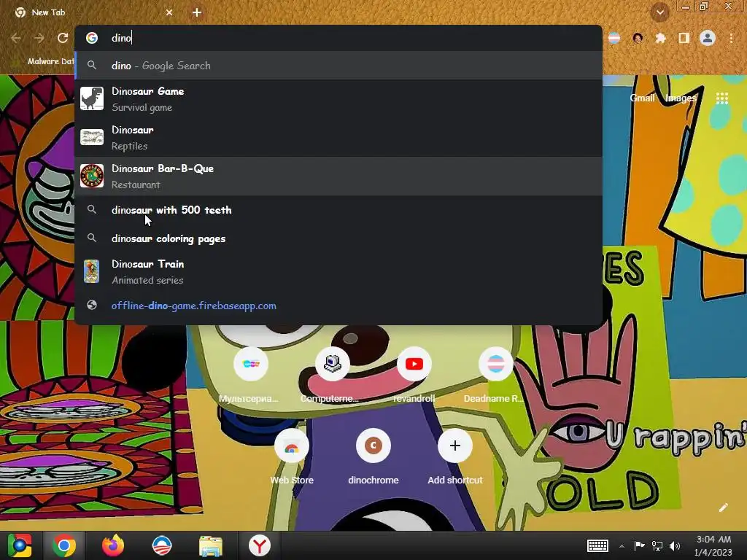Screen dimensions: 747x560
Task: Select the Dinosaur Reptiles suggestion
Action: point(338,138)
